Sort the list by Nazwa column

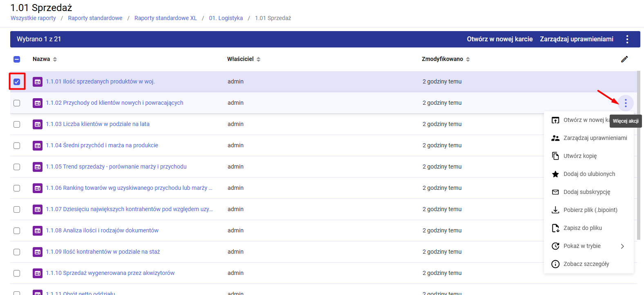pos(55,59)
